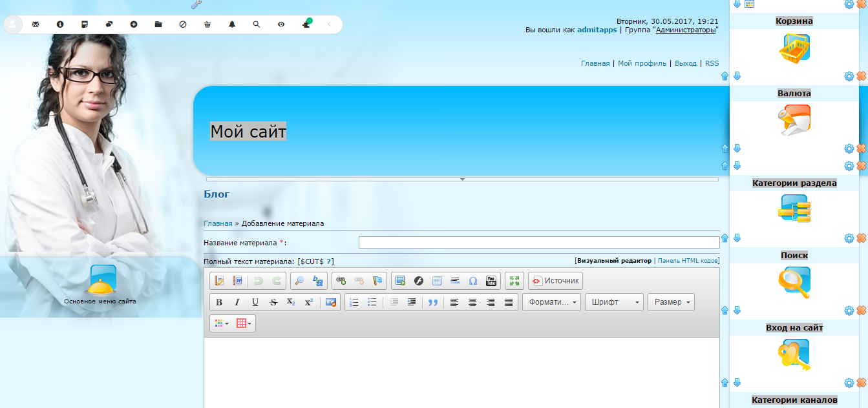Apply blockquote formatting to the text
Screen dimensions: 868x408
tap(432, 302)
